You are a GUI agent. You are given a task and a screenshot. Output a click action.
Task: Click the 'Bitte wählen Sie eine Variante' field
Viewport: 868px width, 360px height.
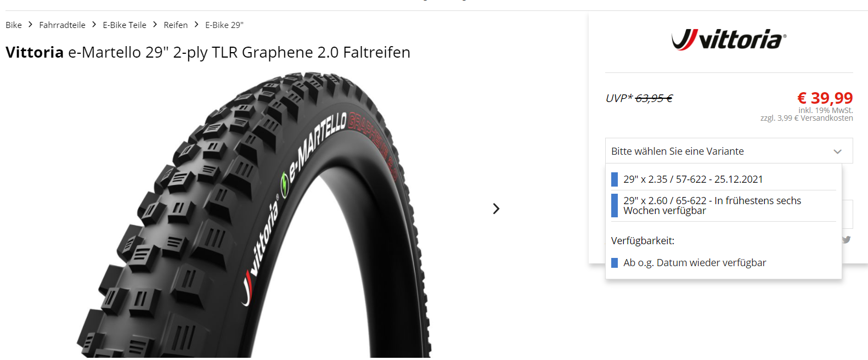[x=729, y=151]
